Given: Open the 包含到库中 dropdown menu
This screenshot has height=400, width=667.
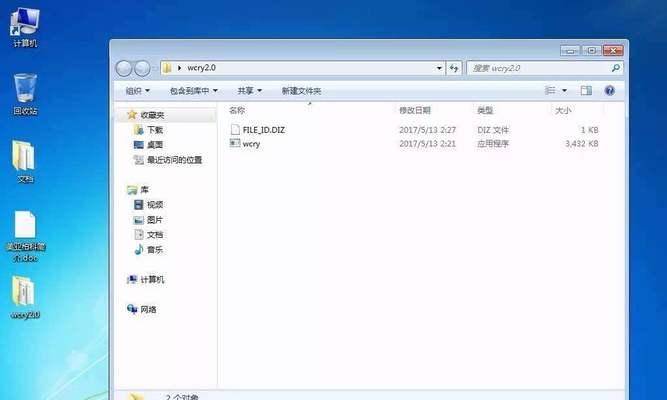Looking at the screenshot, I should (x=194, y=91).
